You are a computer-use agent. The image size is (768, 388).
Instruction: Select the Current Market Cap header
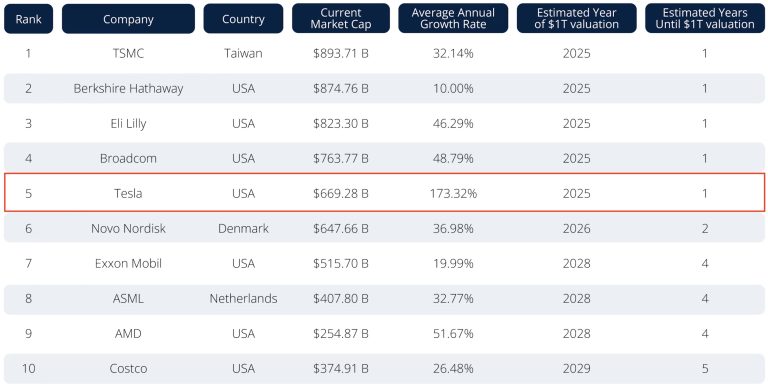point(341,19)
